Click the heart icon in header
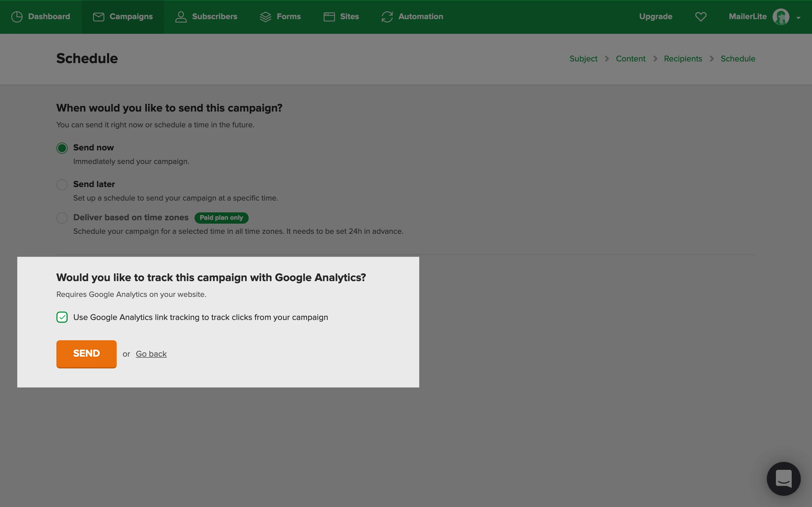Image resolution: width=812 pixels, height=507 pixels. (x=701, y=17)
